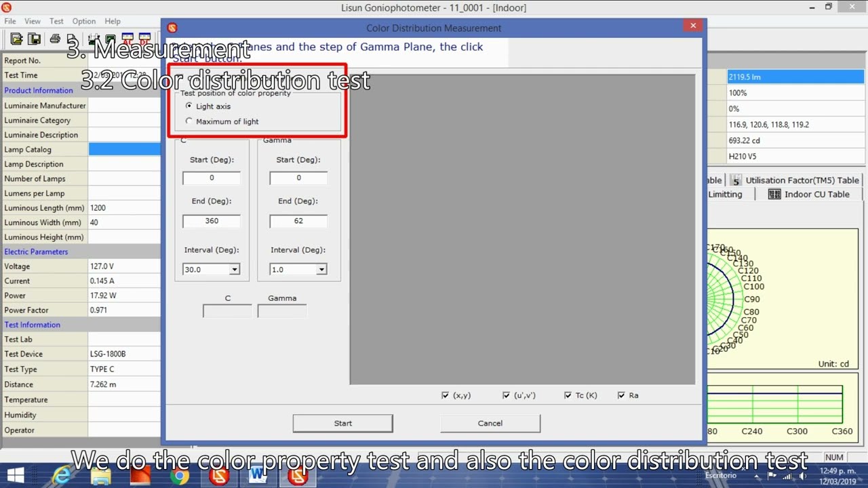Toggle the (x,y) checkbox
The height and width of the screenshot is (488, 868).
click(445, 395)
